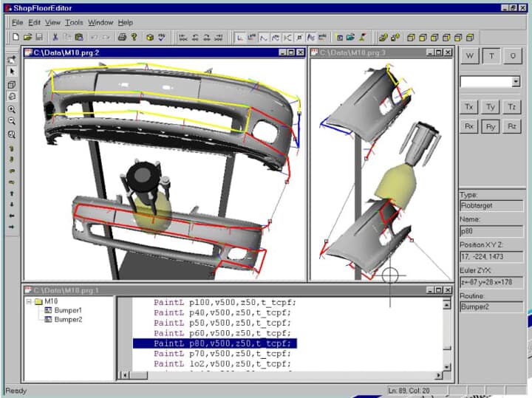Click the New file icon in toolbar
Image resolution: width=532 pixels, height=398 pixels.
pos(16,36)
